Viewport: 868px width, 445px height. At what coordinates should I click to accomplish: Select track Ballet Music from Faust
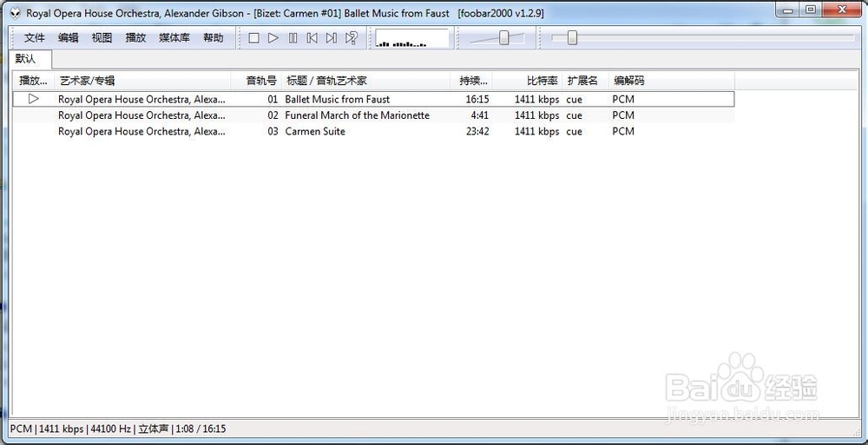pyautogui.click(x=337, y=100)
